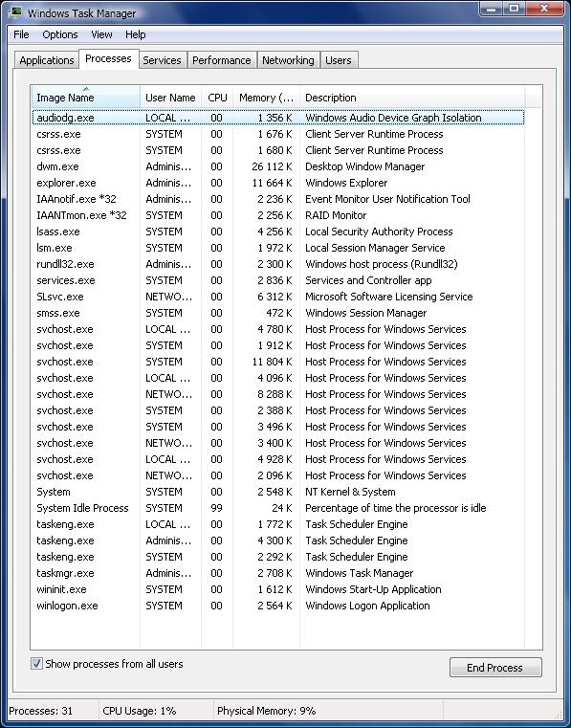
Task: Select the System Idle Process row
Action: (278, 507)
